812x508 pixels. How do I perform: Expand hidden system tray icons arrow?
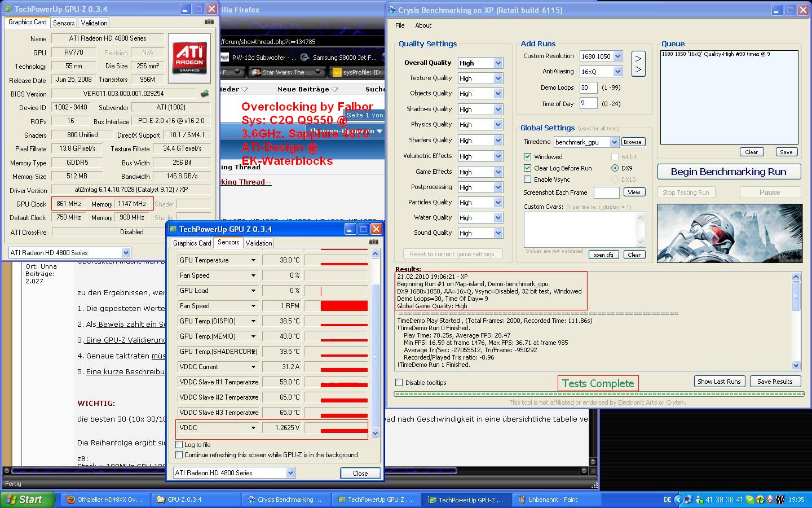click(678, 500)
